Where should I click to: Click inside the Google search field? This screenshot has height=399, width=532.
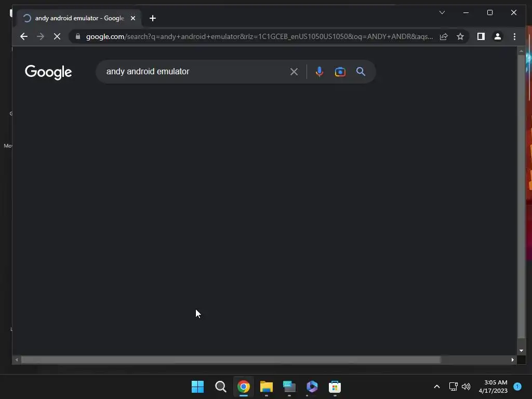click(195, 72)
